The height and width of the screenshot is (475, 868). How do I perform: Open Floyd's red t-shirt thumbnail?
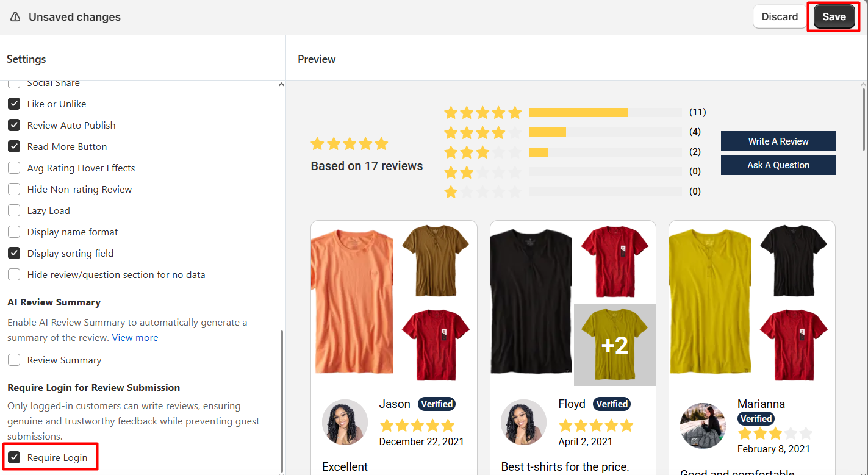click(614, 260)
